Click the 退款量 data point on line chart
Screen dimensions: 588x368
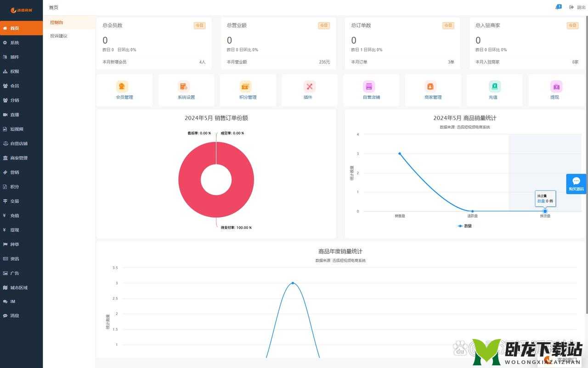click(x=472, y=211)
